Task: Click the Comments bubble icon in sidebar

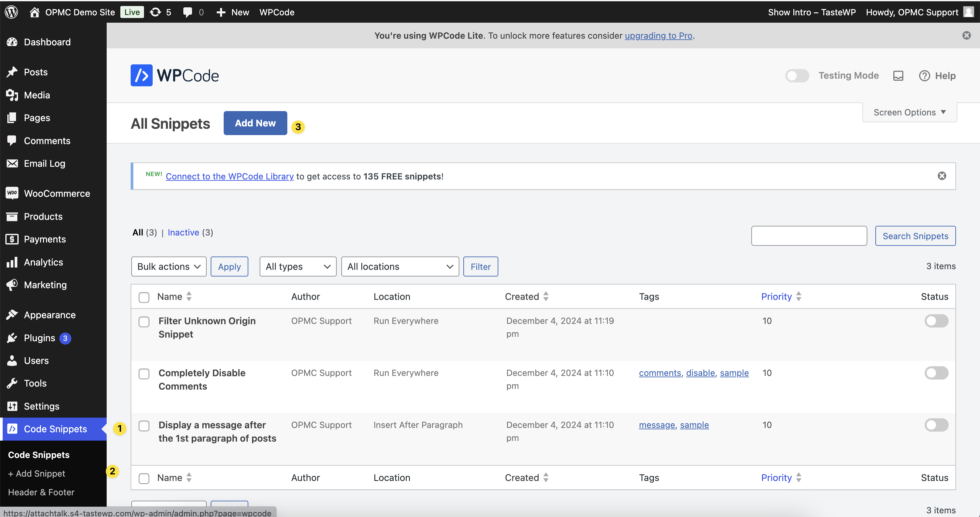Action: tap(12, 140)
